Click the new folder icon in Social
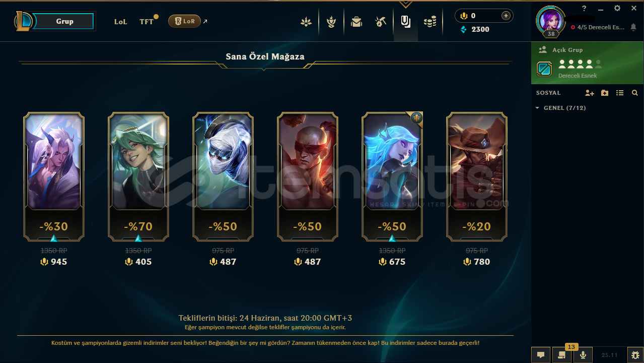The height and width of the screenshot is (363, 644). click(x=605, y=93)
